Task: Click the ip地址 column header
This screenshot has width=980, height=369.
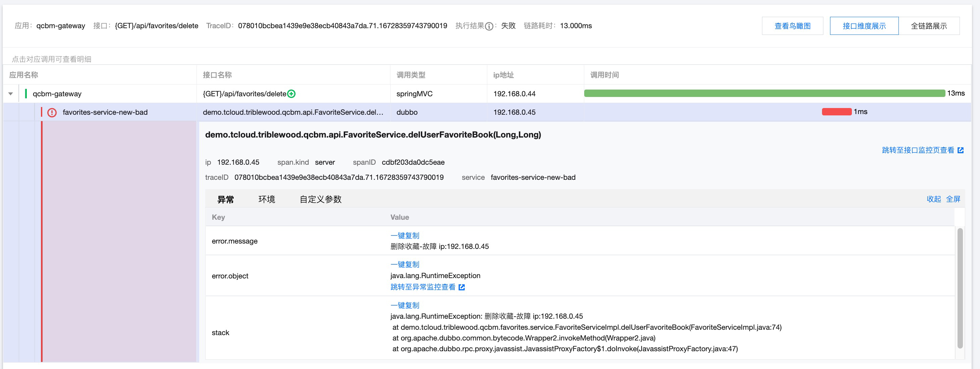Action: 503,75
